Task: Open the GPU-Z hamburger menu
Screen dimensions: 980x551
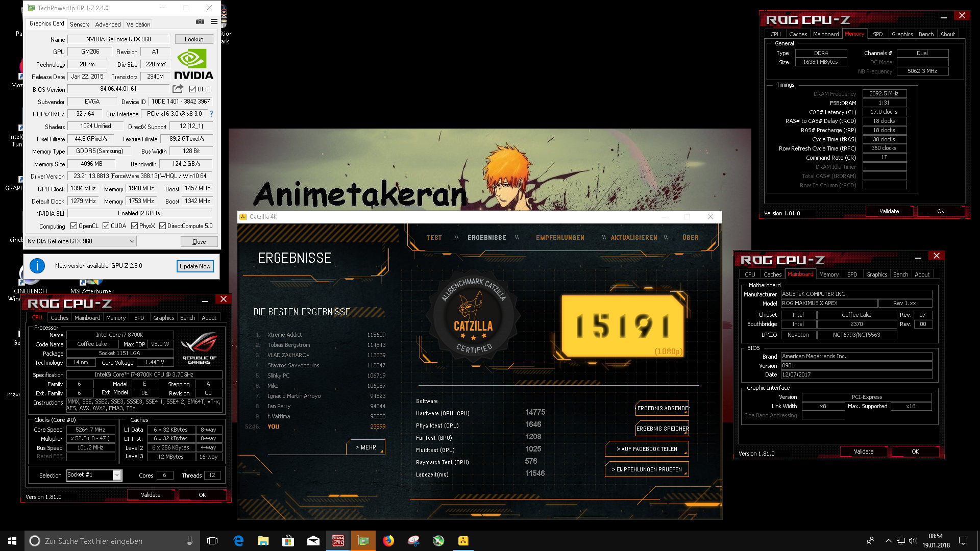Action: [x=214, y=22]
